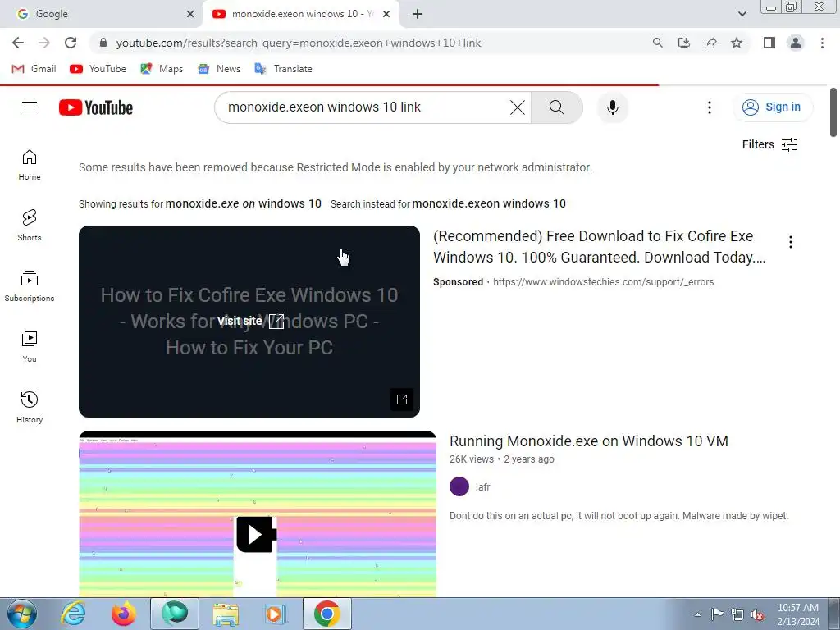
Task: Show hidden system tray icons
Action: point(697,614)
